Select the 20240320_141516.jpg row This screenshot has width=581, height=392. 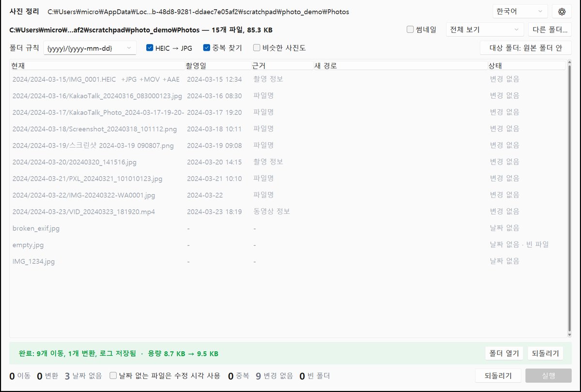[x=288, y=162]
